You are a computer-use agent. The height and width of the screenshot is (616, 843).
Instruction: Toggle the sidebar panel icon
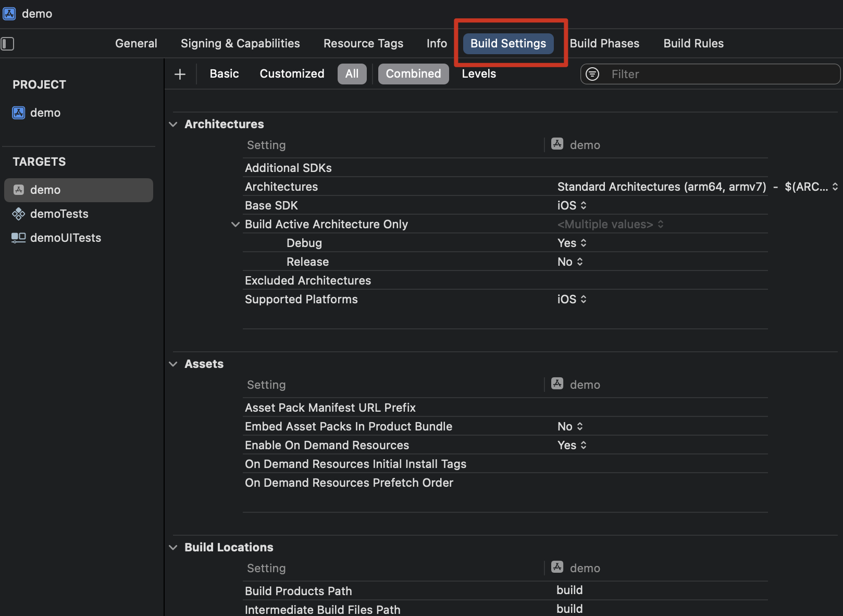pos(7,44)
